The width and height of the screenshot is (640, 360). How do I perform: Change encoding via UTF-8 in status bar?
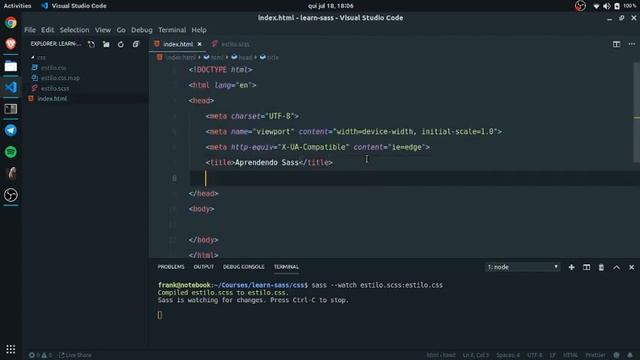tap(535, 355)
